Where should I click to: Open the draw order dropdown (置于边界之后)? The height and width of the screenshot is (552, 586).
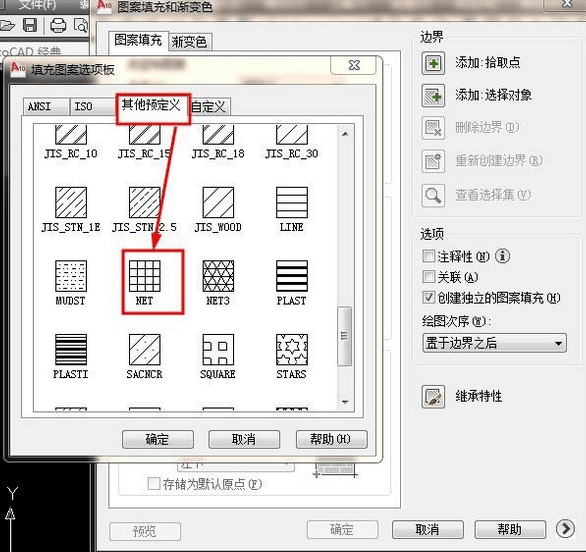point(494,343)
